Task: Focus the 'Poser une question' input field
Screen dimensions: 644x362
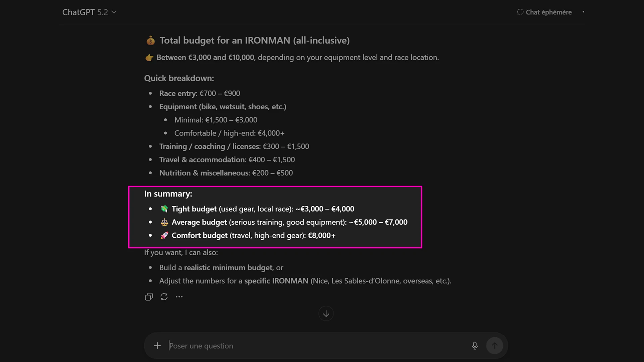Action: click(x=302, y=346)
